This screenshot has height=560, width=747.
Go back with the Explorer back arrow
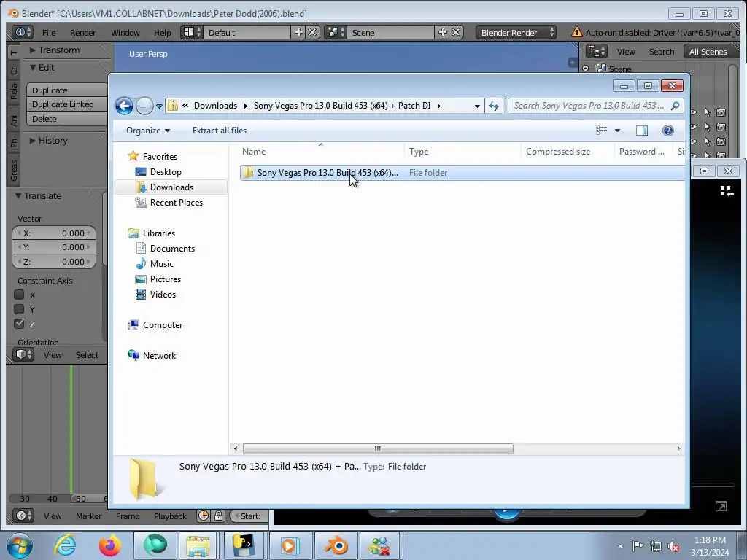pyautogui.click(x=124, y=106)
